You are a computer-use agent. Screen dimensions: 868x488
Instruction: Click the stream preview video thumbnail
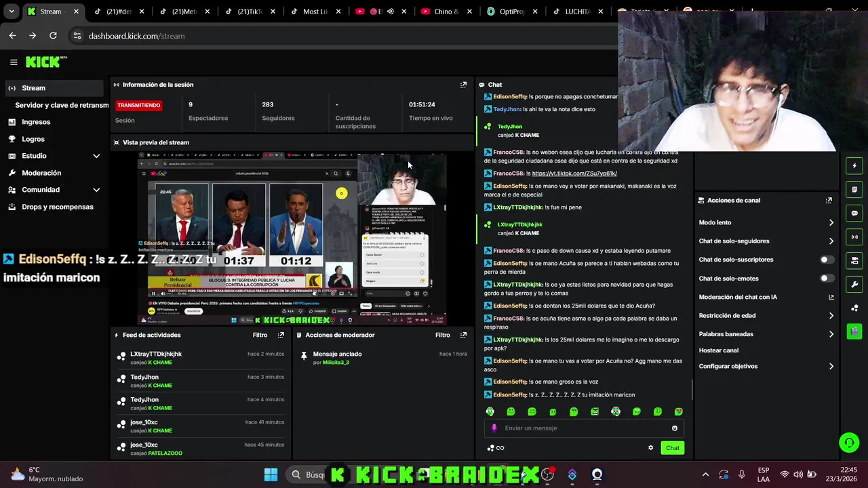292,239
